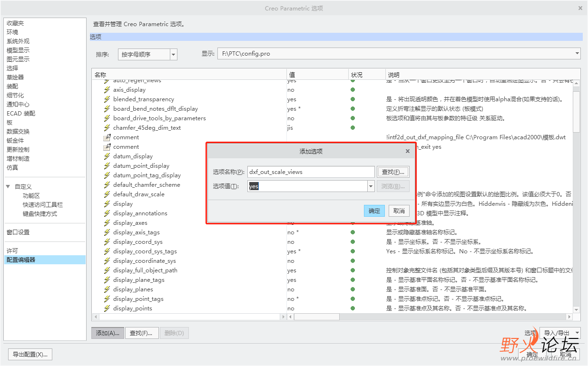Click lightning icon beside display_plane_tags
Viewport: 588px width, 366px height.
point(107,280)
